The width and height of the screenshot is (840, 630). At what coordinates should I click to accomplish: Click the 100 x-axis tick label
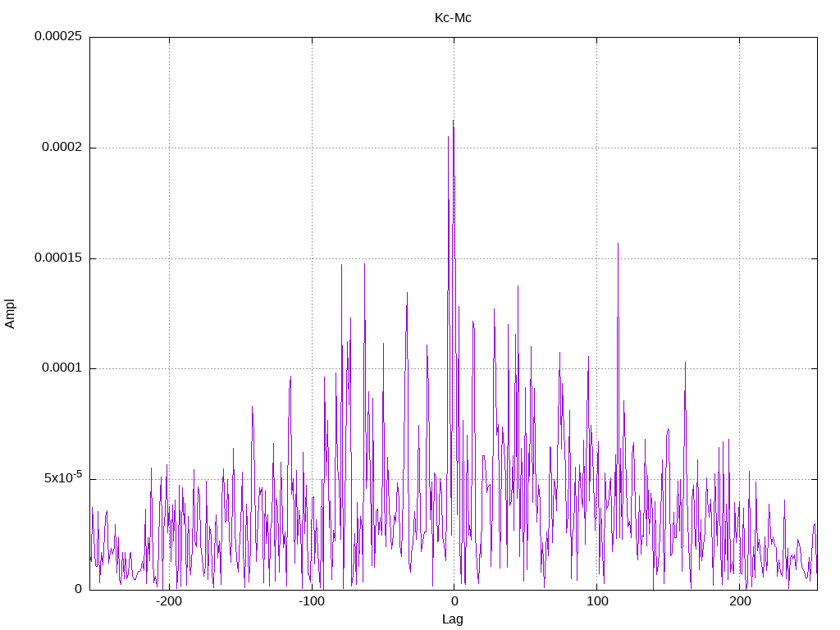(x=597, y=601)
